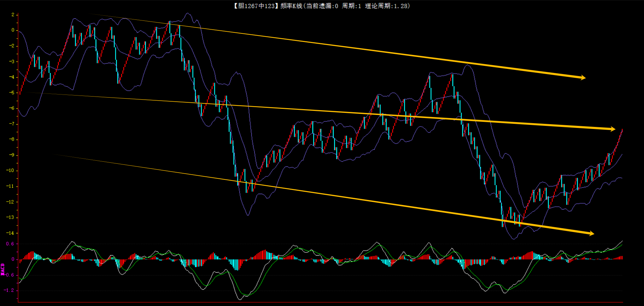644x306 pixels.
Task: Click the deepest trough of the white MACD line
Action: [240, 299]
